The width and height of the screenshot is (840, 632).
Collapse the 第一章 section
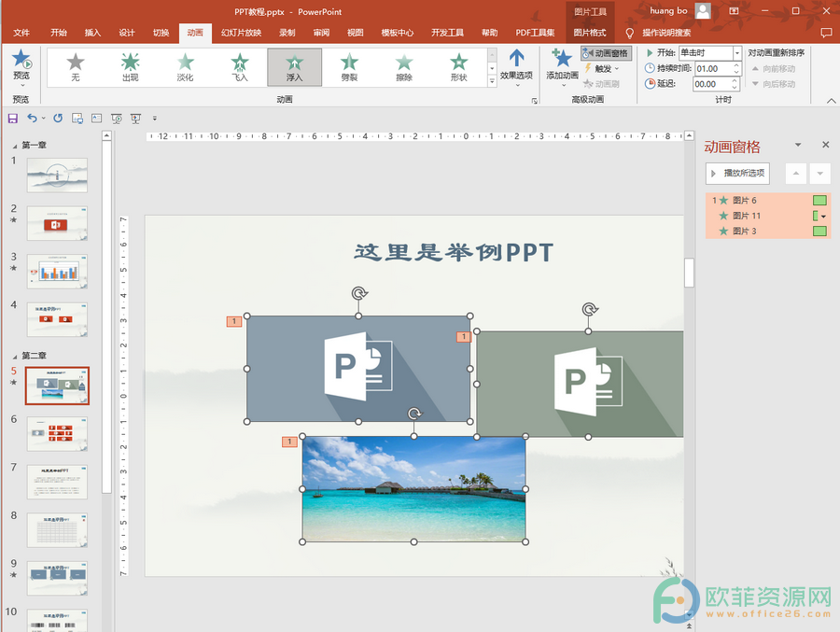pyautogui.click(x=14, y=146)
